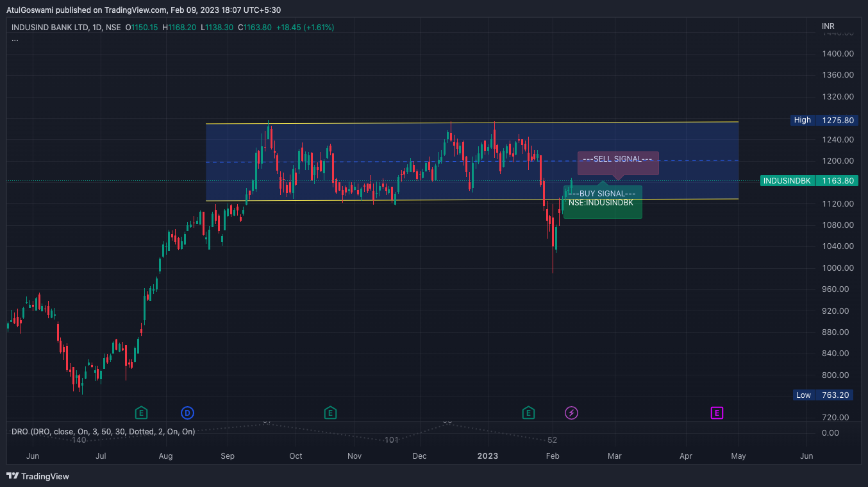Click the INDUSINDBK current price tag
The image size is (868, 487).
click(808, 181)
